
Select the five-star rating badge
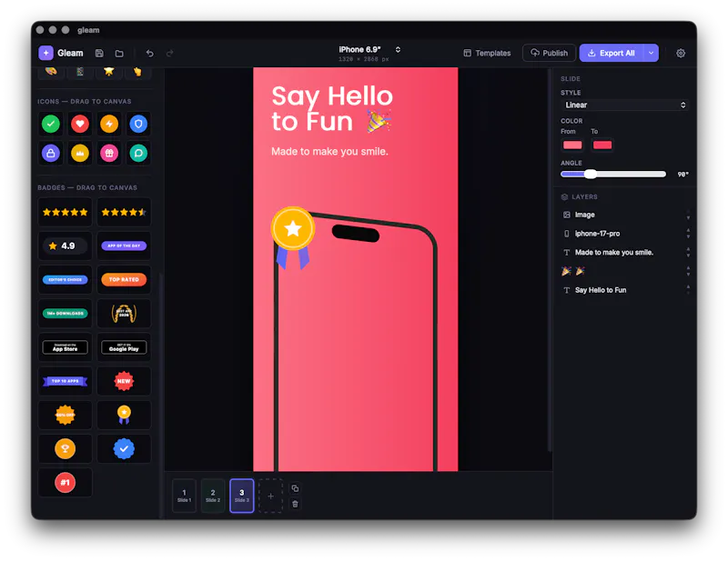(x=65, y=212)
